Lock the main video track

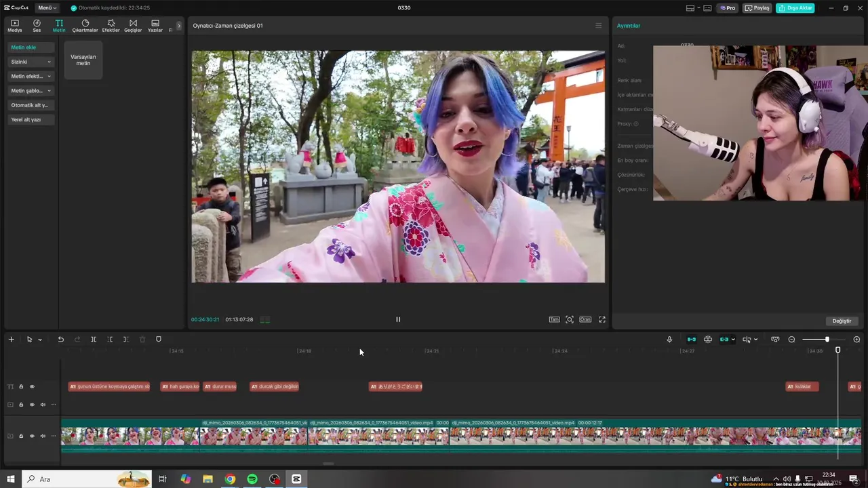[x=21, y=436]
